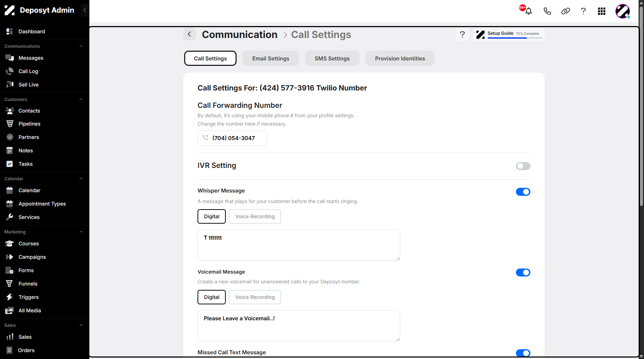The image size is (644, 359).
Task: Click the Voicemail Message text area
Action: tap(299, 326)
